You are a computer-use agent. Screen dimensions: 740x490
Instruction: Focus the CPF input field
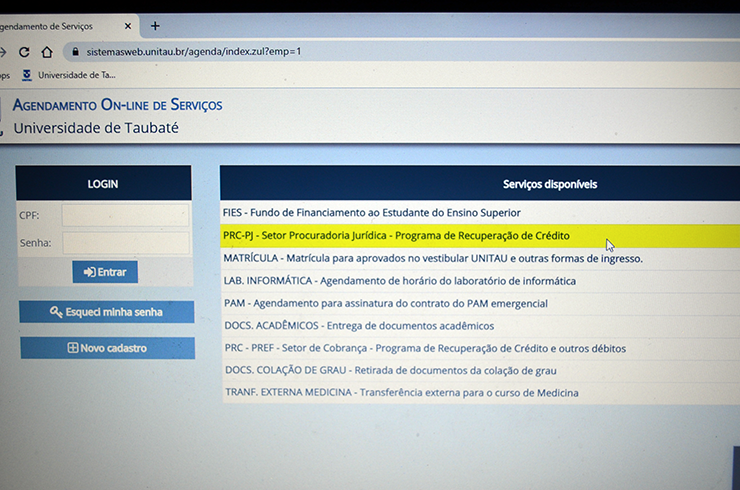coord(125,215)
